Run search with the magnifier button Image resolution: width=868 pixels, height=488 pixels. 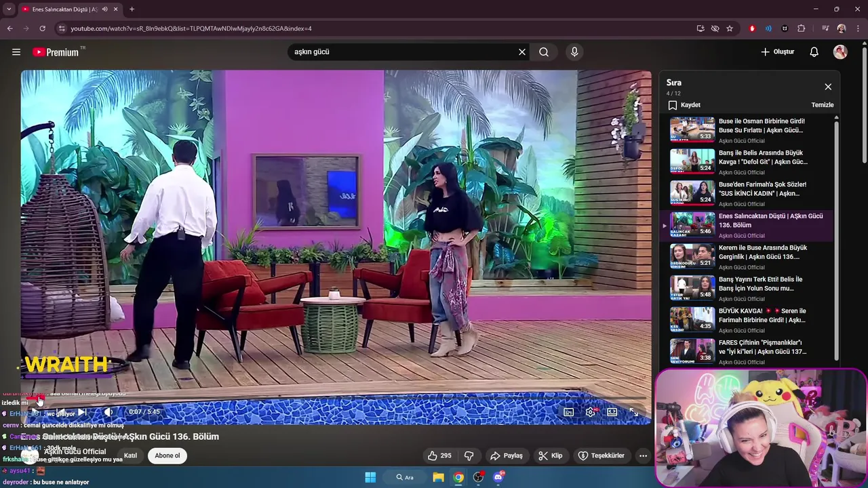point(544,52)
